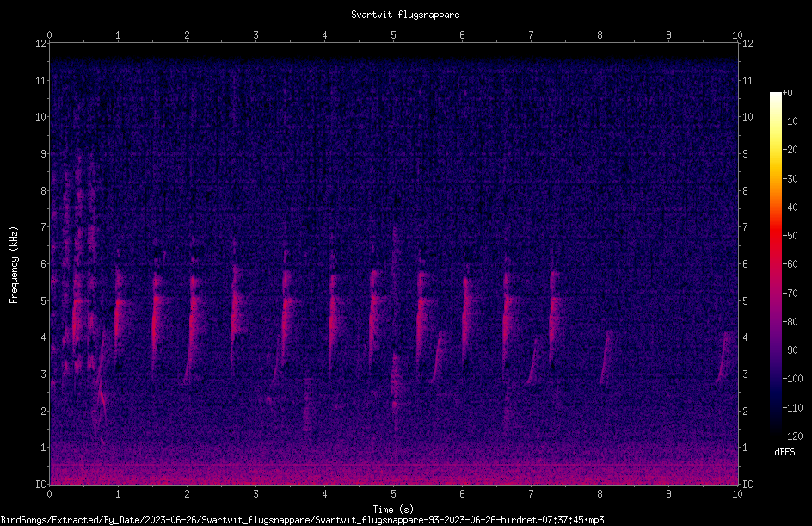
Task: Click the 'DC' label on the left frequency axis
Action: (x=40, y=484)
